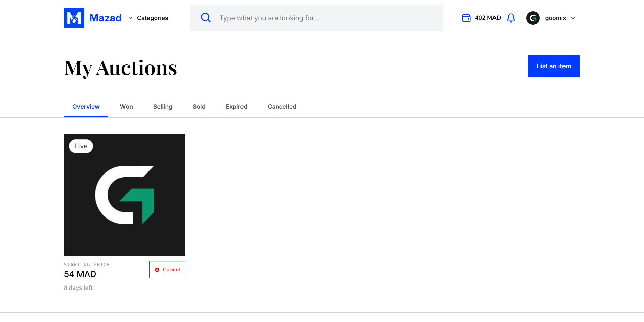Image resolution: width=644 pixels, height=322 pixels.
Task: Open the Sold tab
Action: click(199, 107)
